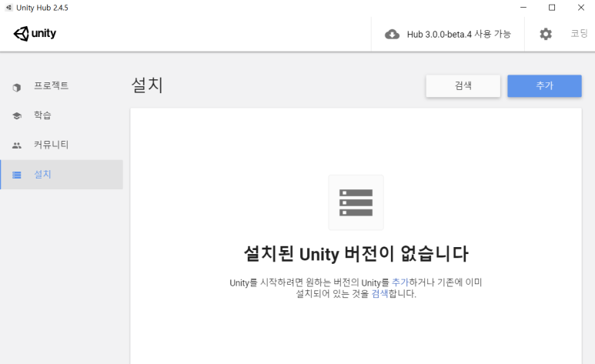
Task: Click the 설치 list icon in sidebar
Action: (x=17, y=175)
